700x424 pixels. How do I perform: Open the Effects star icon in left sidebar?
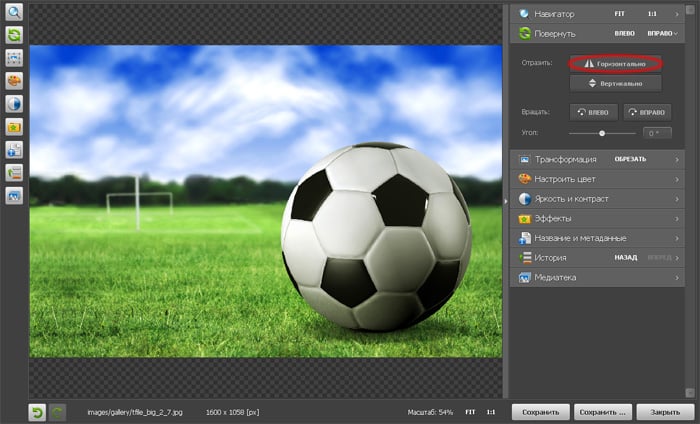pyautogui.click(x=14, y=127)
